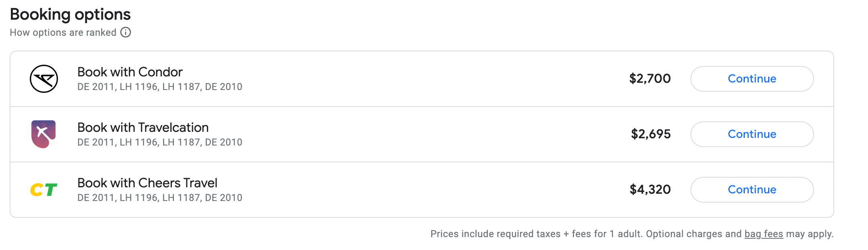Click the info icon beside How options are ranked
Screen dimensions: 868x250
tap(126, 32)
